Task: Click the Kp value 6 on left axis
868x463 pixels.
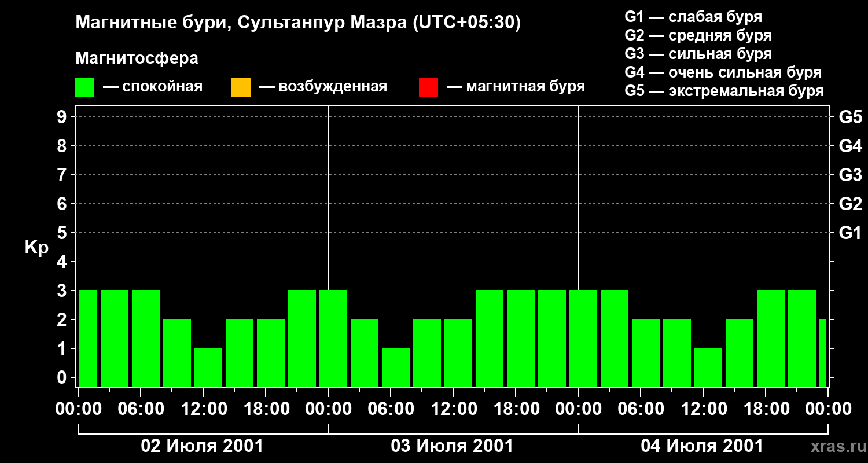Action: pos(63,204)
